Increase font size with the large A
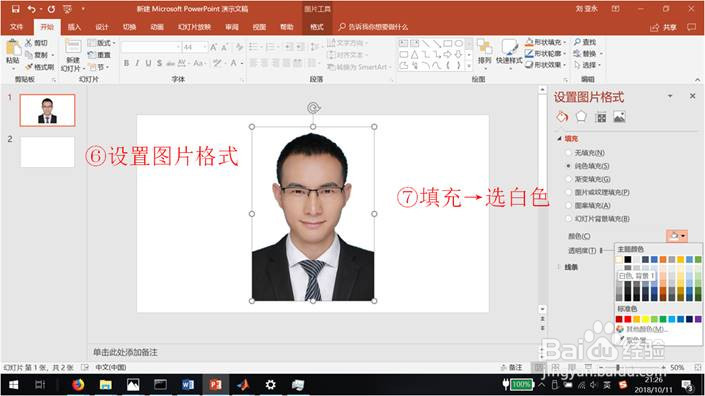Viewport: 705px width, 396px height. pos(214,47)
